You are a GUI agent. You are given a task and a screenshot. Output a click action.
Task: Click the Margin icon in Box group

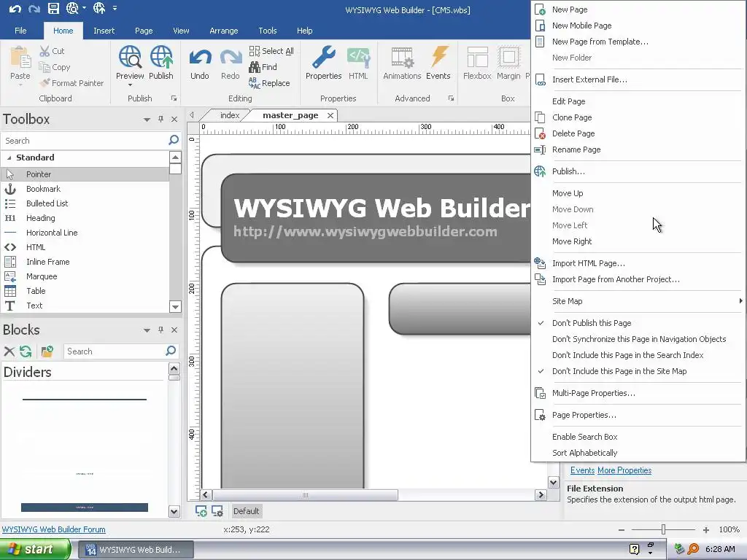point(508,57)
